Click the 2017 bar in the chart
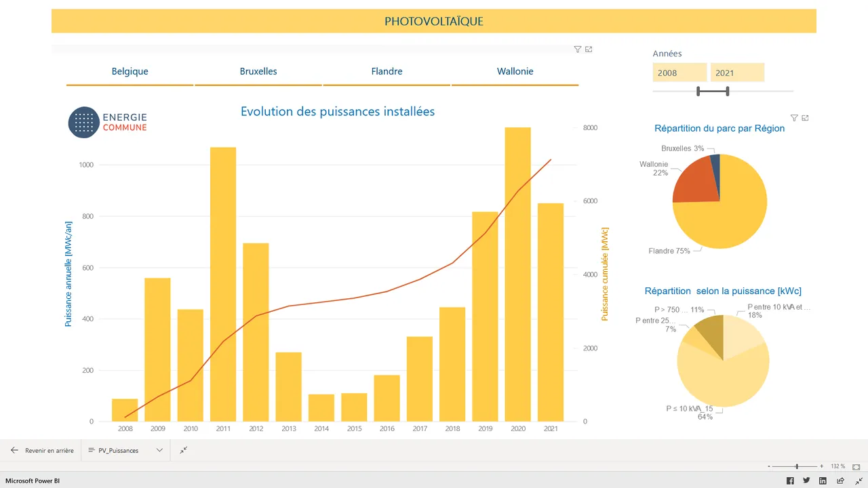Image resolution: width=868 pixels, height=488 pixels. (x=419, y=379)
